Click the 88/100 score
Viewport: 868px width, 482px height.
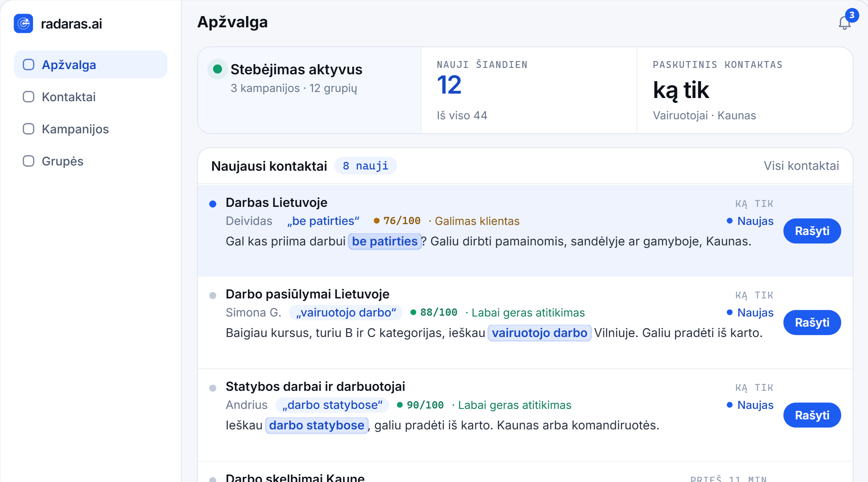tap(438, 312)
